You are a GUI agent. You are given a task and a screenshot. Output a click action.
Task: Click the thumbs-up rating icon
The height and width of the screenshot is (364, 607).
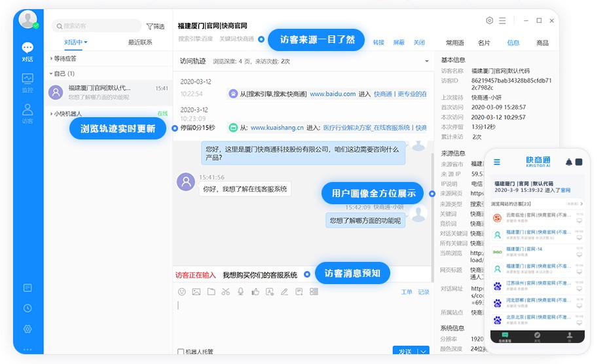click(x=255, y=292)
